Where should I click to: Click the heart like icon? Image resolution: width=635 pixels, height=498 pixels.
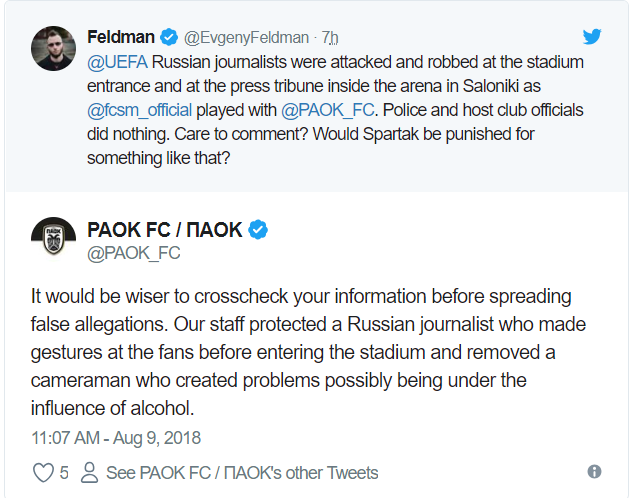click(44, 472)
